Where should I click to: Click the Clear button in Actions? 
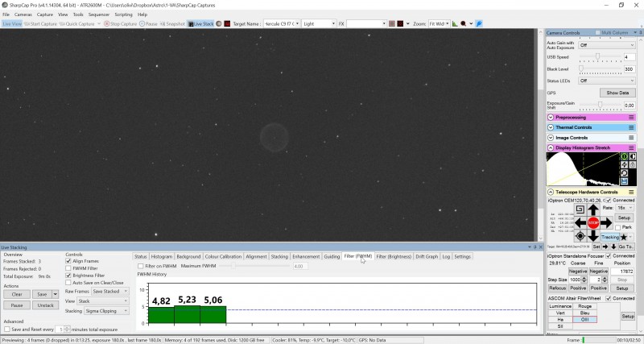coord(17,294)
